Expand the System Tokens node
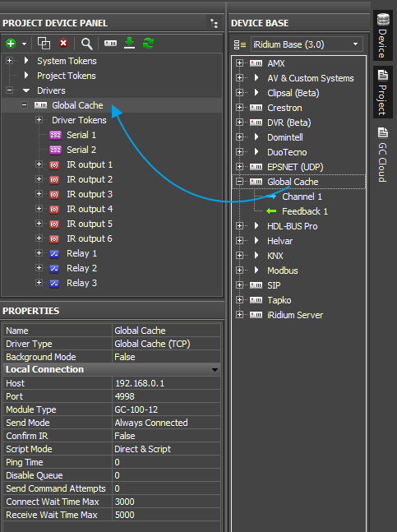 (x=9, y=61)
